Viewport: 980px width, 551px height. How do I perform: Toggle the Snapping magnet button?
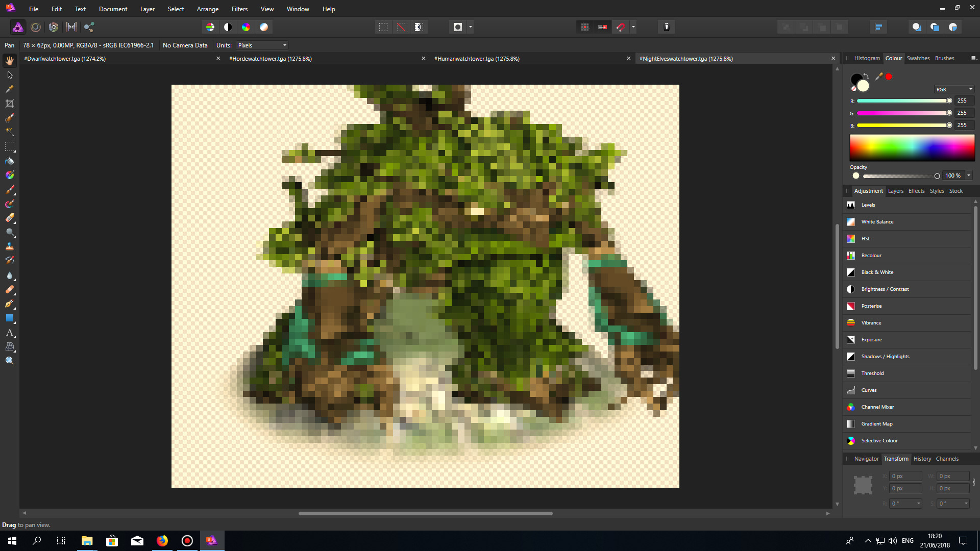tap(621, 27)
